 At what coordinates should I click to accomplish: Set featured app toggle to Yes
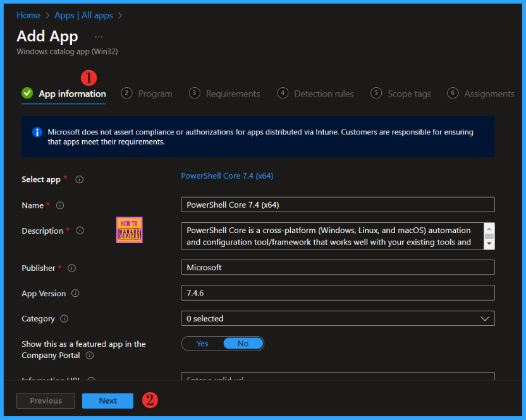click(202, 344)
